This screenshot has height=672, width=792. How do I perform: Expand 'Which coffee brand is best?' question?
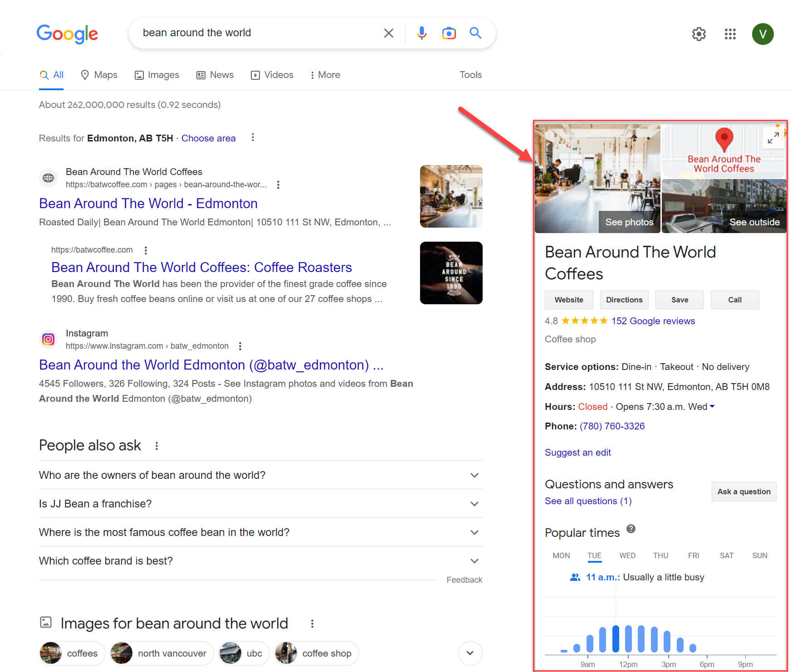(x=260, y=561)
